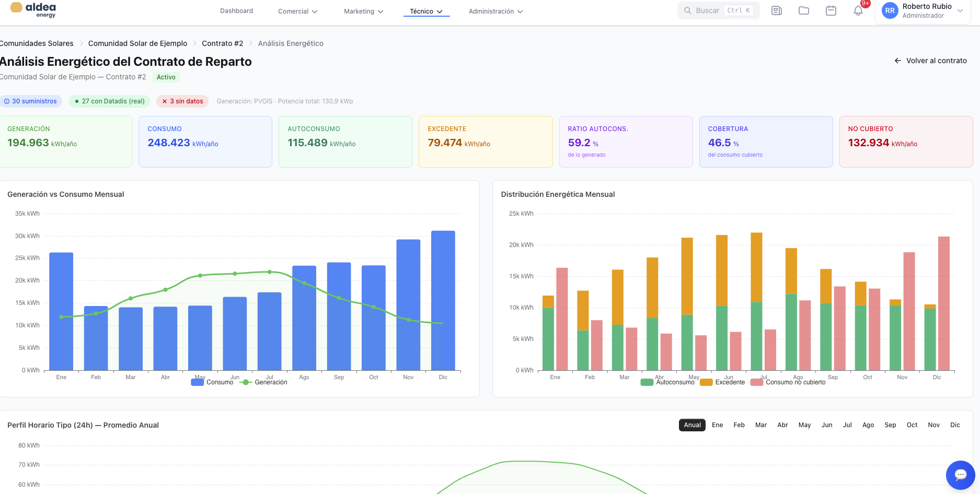Image resolution: width=980 pixels, height=494 pixels.
Task: Go to the Dashboard menu item
Action: coord(236,11)
